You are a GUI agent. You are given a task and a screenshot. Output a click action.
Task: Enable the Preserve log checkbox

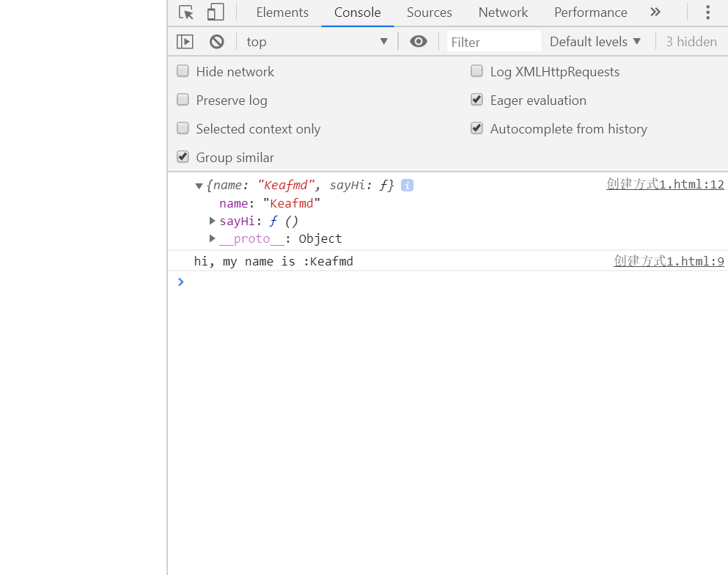[183, 100]
